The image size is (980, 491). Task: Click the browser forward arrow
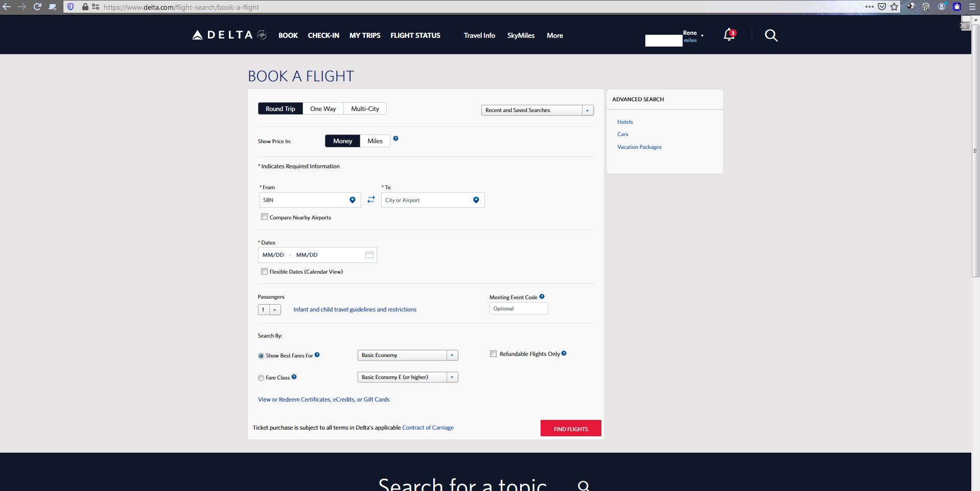[x=22, y=7]
